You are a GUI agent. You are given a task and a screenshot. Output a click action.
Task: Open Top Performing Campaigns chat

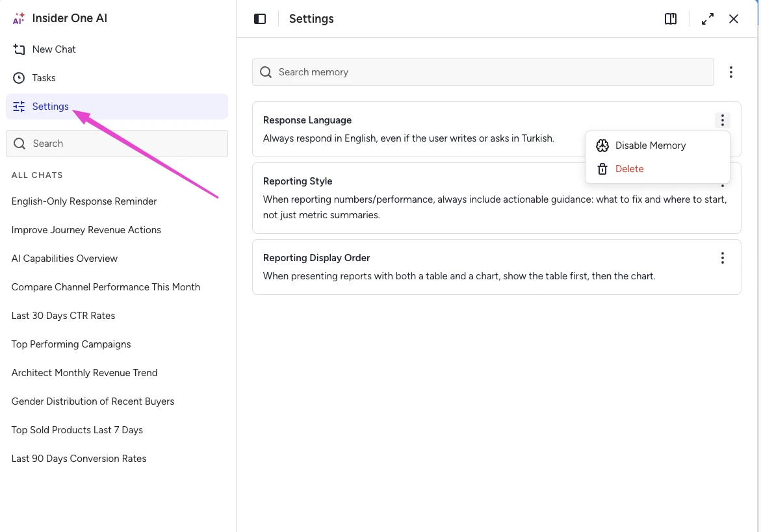[71, 344]
